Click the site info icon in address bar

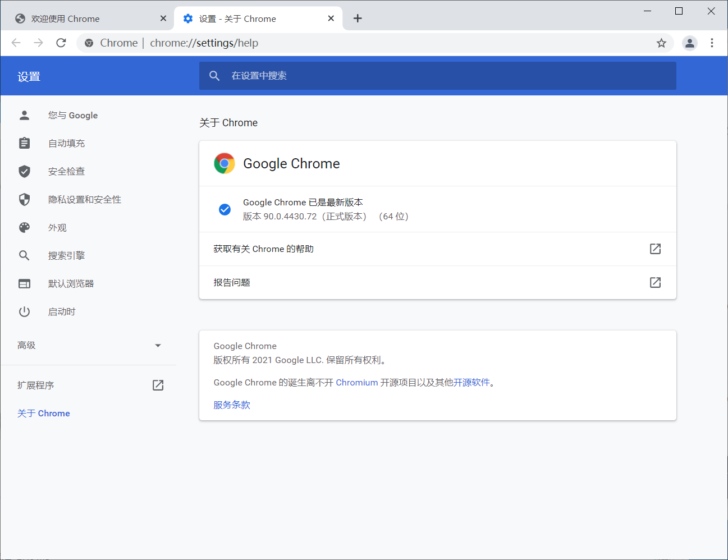point(89,43)
